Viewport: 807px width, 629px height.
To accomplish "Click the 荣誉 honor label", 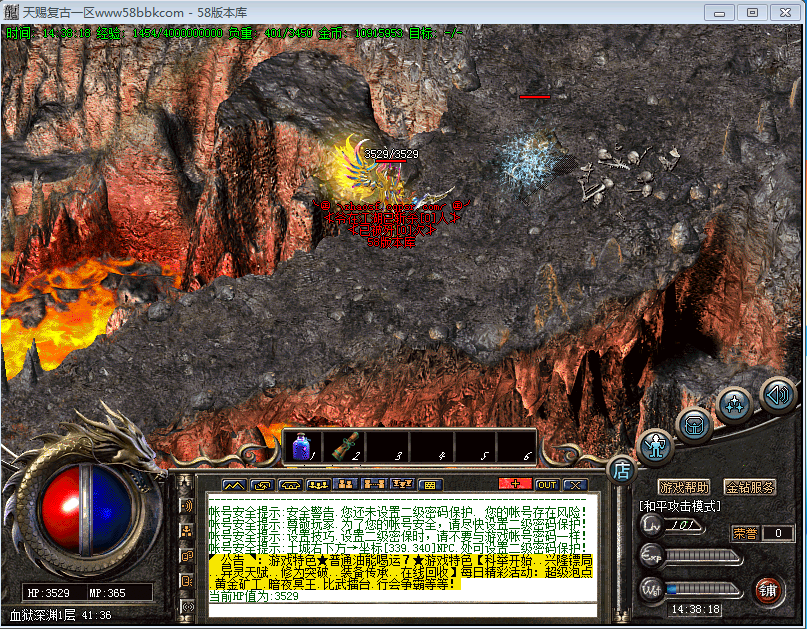I will (x=745, y=533).
